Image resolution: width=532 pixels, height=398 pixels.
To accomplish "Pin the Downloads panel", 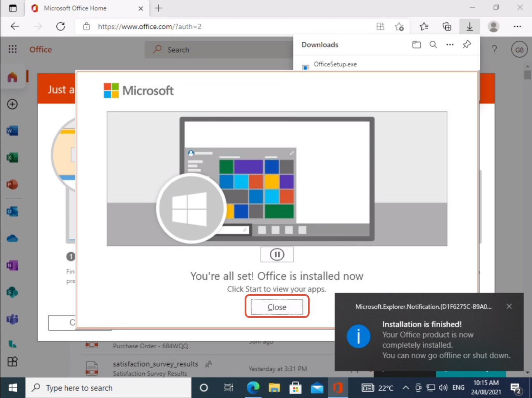I will click(467, 44).
